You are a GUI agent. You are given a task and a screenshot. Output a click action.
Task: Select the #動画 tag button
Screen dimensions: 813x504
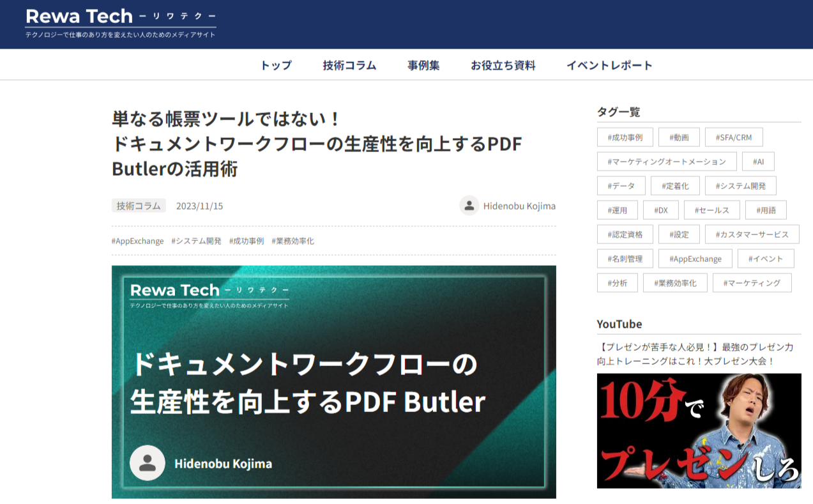point(679,137)
